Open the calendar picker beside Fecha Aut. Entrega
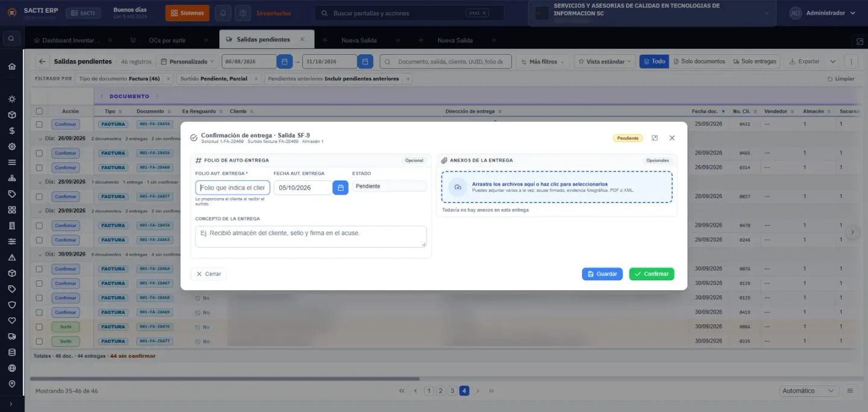868x412 pixels. (341, 188)
